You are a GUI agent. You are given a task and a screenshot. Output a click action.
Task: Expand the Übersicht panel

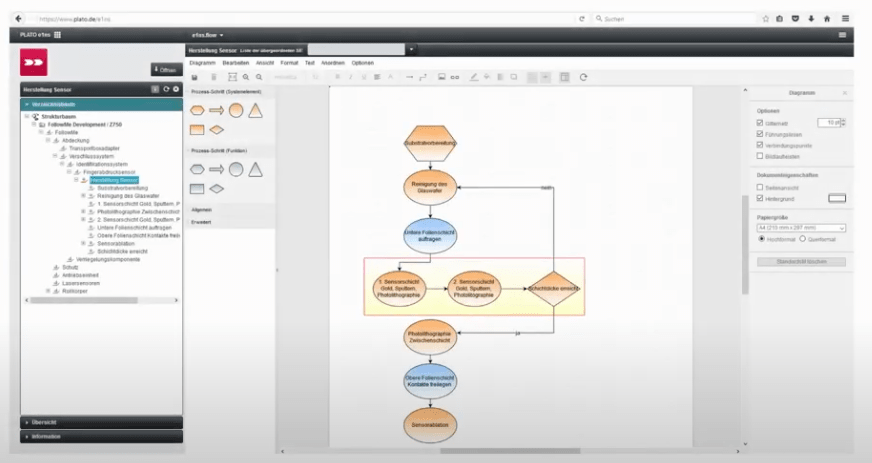pyautogui.click(x=101, y=422)
